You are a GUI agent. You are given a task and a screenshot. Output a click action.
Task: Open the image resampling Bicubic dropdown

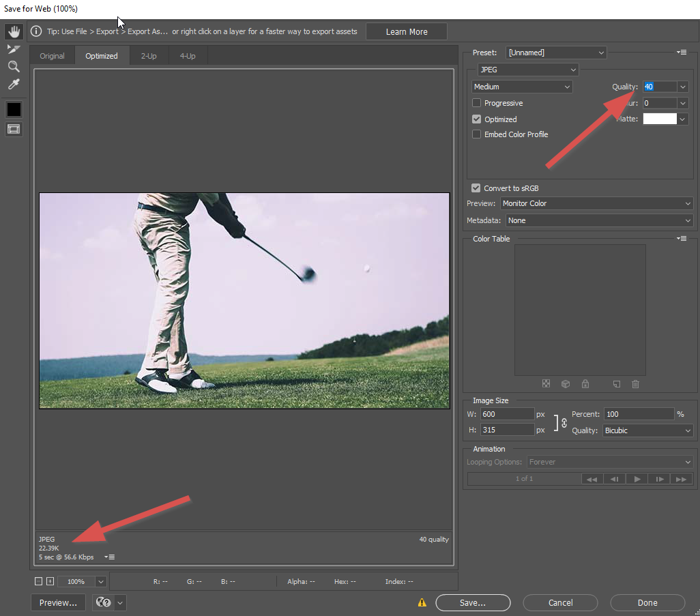point(647,430)
